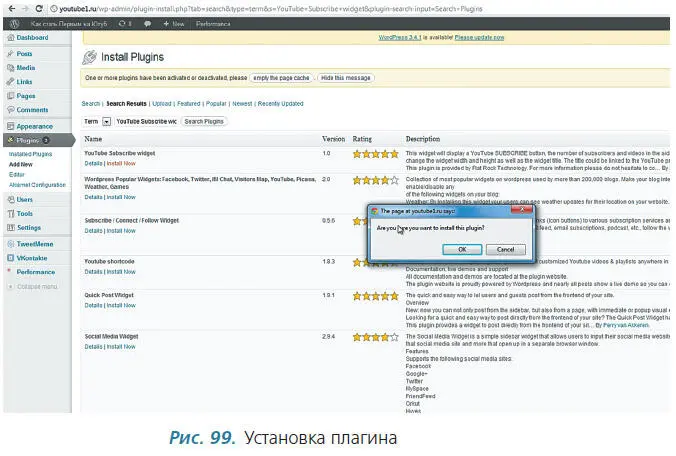This screenshot has width=676, height=456.
Task: Open Details for Subscribe / Connect / Follow Widget
Action: point(93,231)
